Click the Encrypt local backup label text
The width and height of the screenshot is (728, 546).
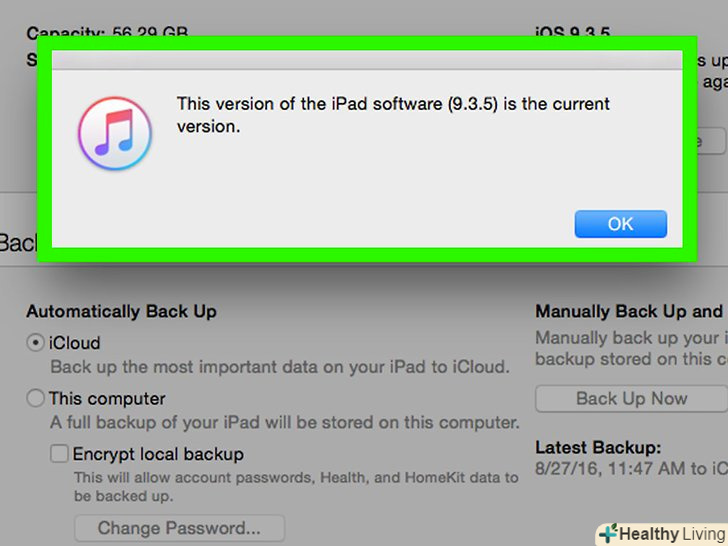158,454
